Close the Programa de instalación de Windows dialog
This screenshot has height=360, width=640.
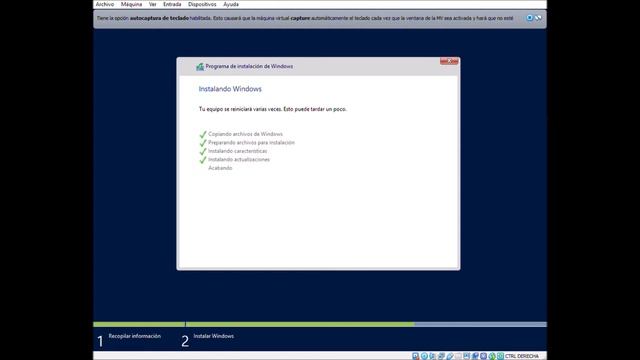pos(449,61)
